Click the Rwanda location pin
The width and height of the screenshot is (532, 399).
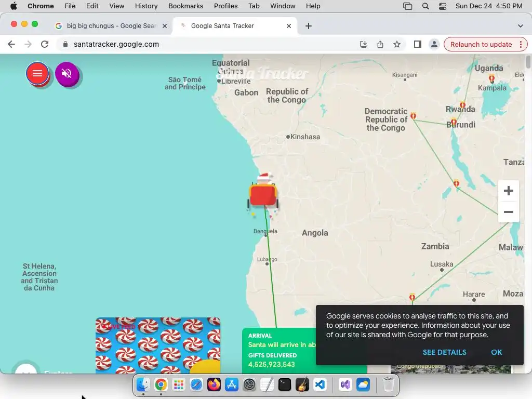point(462,105)
